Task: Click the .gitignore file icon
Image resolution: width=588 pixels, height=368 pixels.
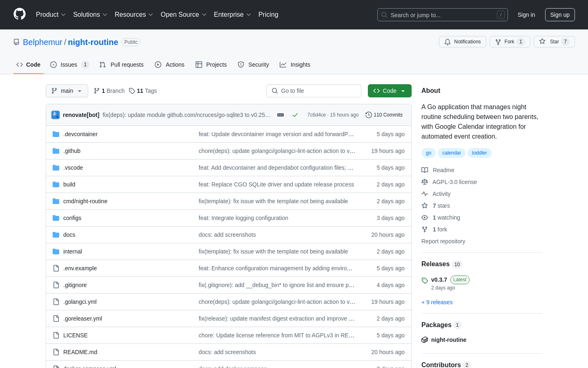Action: (56, 285)
